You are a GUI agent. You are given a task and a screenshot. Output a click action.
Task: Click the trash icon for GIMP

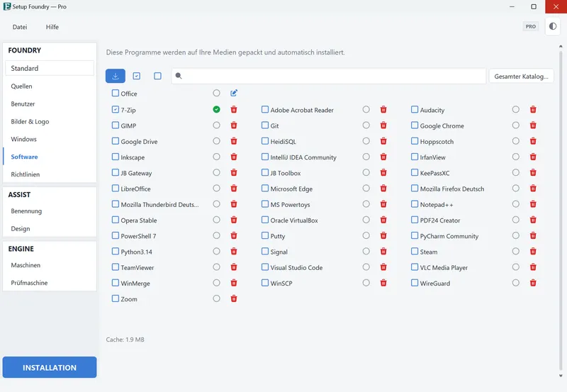(x=234, y=125)
